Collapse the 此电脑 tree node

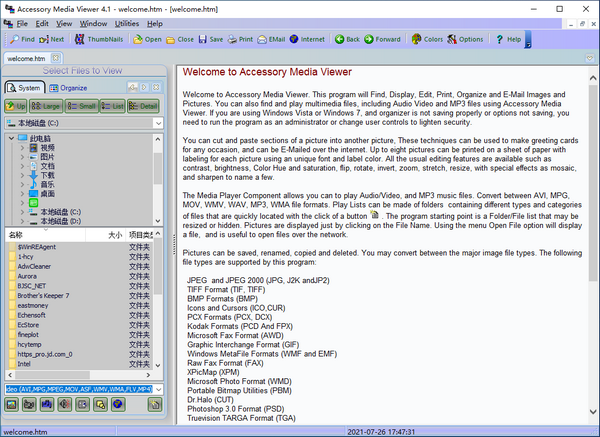click(11, 138)
